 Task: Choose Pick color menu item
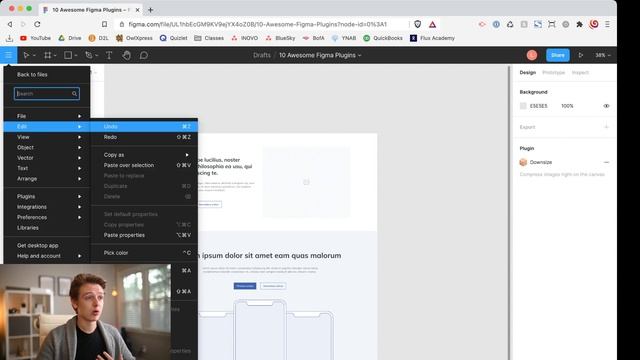[x=145, y=253]
